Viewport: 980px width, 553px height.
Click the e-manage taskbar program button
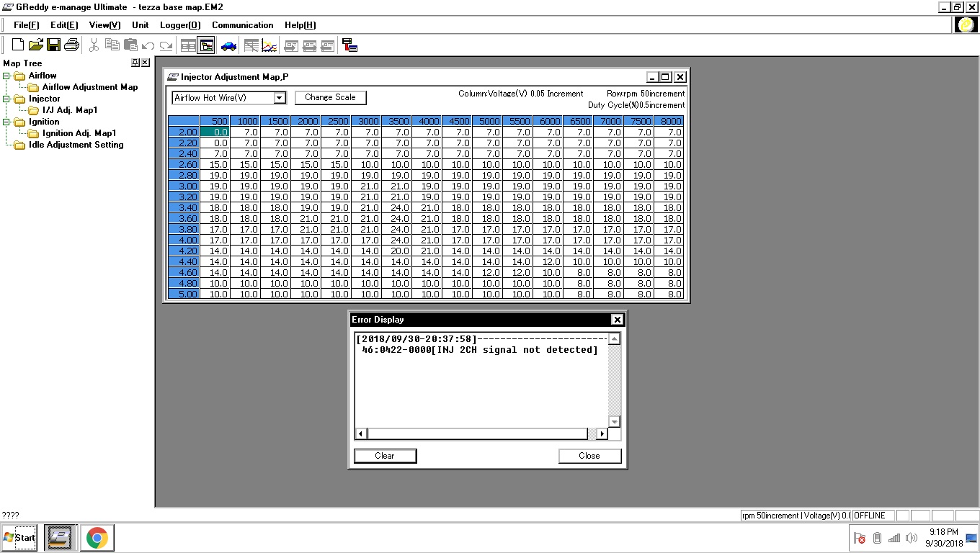[x=61, y=538]
